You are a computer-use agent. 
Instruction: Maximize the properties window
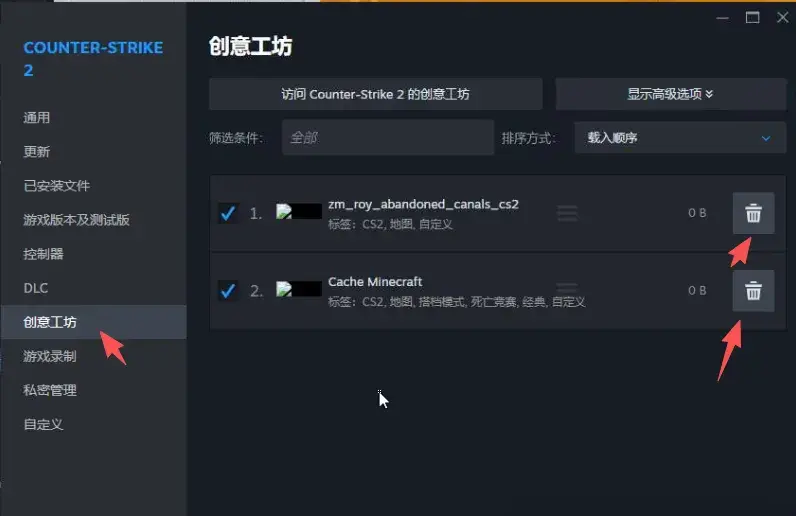click(752, 18)
